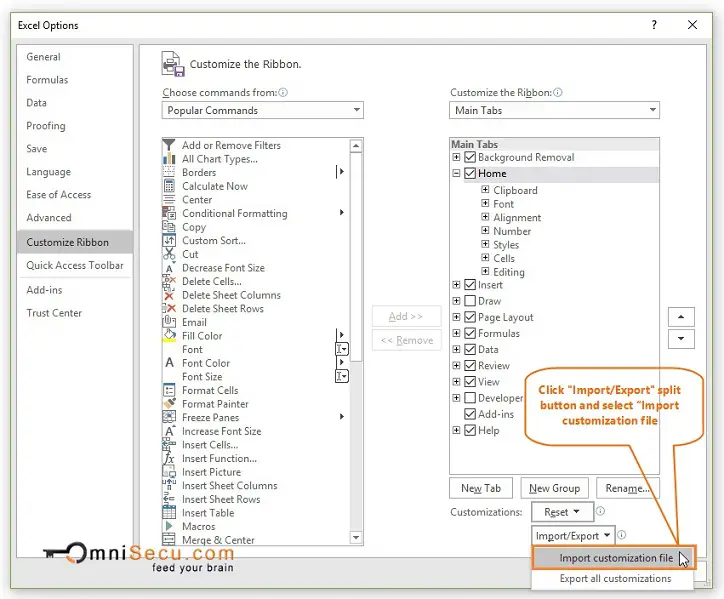Go to Quick Access Toolbar category
Viewport: 724px width, 599px height.
[75, 265]
